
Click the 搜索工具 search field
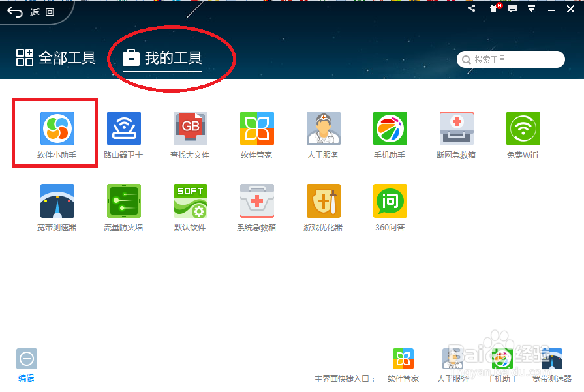point(511,59)
